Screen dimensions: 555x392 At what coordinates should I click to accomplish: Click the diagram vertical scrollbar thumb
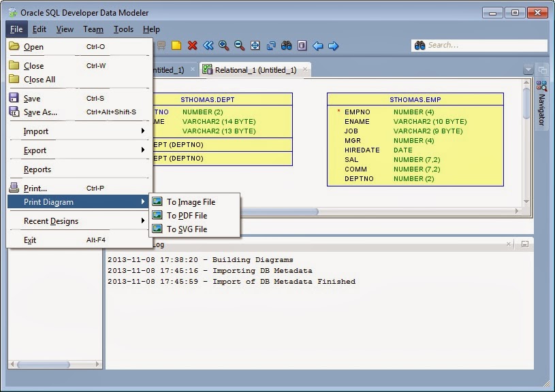tap(526, 103)
